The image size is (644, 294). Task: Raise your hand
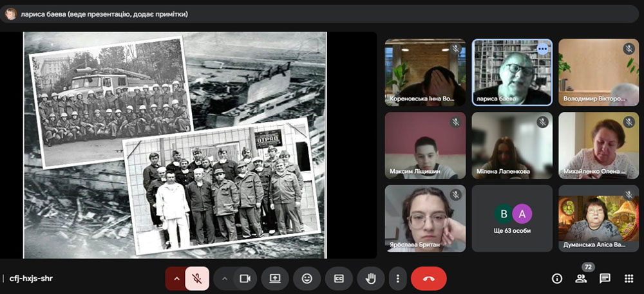pos(370,279)
